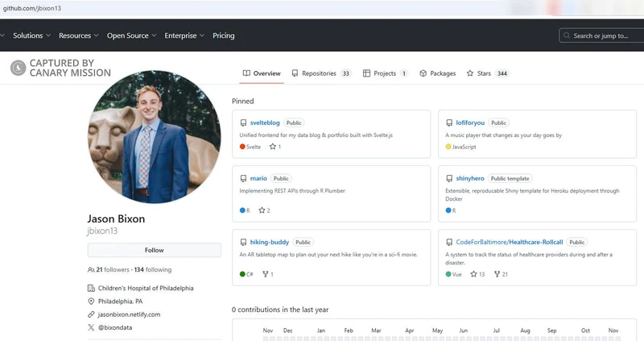Viewport: 644px width, 341px height.
Task: Open CodeForBaltimore/Healthcare-Rollcall repository
Action: coord(510,242)
